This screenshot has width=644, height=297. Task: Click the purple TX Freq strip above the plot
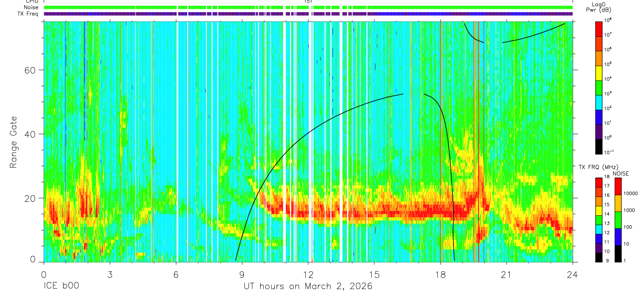pos(308,14)
